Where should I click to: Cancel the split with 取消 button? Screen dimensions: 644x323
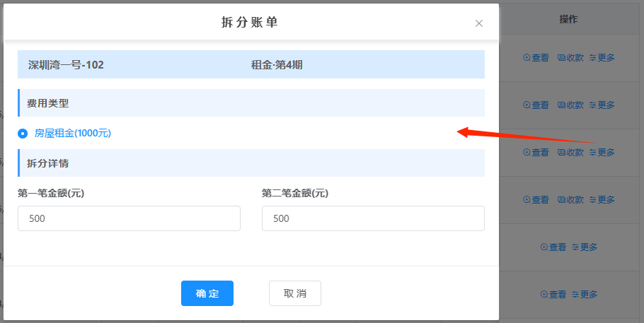point(294,293)
